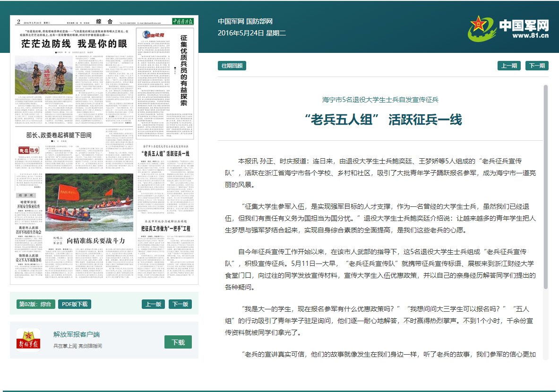Click the border soldiers photo
This screenshot has width=559, height=392.
point(43,75)
